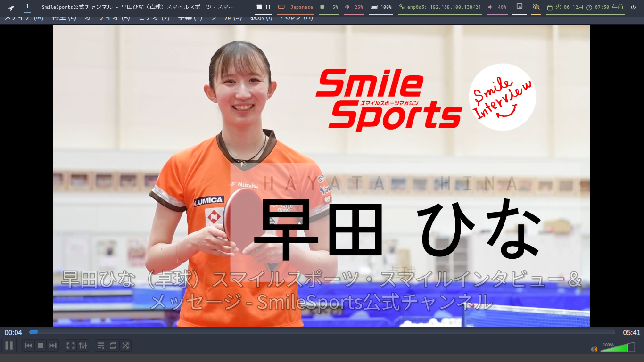Open the ビデオ(V) video menu
Image resolution: width=644 pixels, height=362 pixels.
pos(154,18)
